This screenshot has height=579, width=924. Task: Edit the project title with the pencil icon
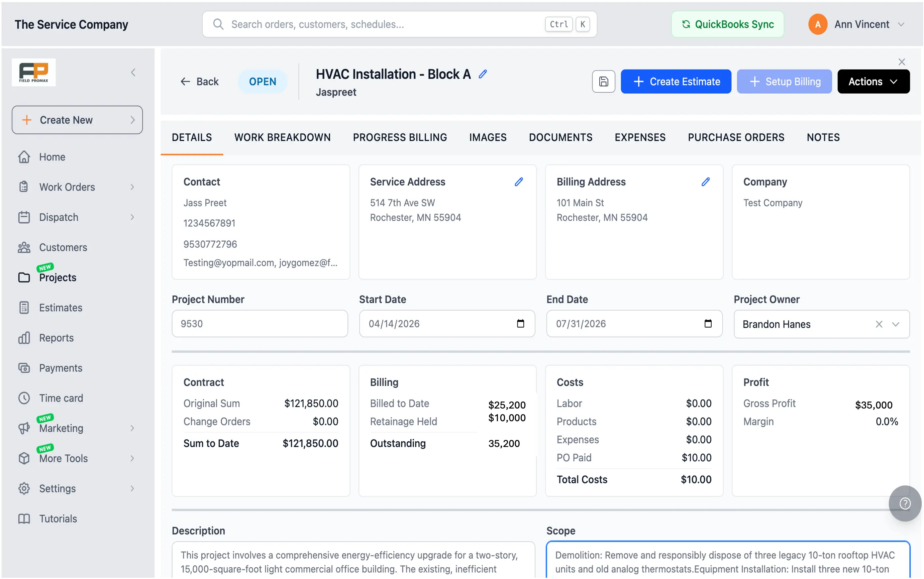click(x=483, y=74)
